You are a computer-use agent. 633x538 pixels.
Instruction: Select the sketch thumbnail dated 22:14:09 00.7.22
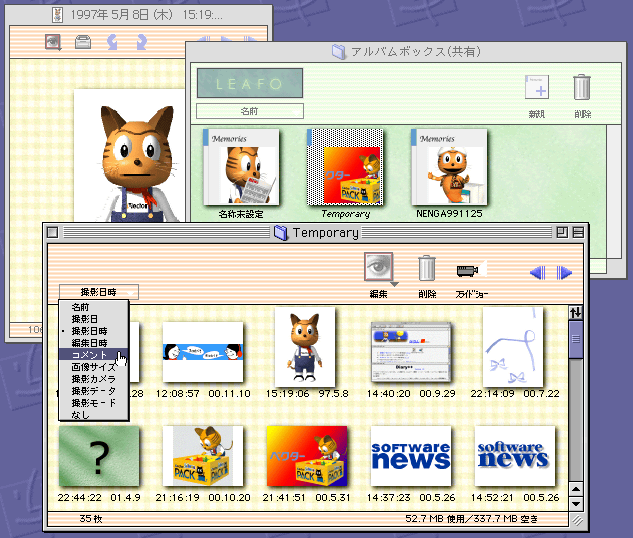(513, 347)
